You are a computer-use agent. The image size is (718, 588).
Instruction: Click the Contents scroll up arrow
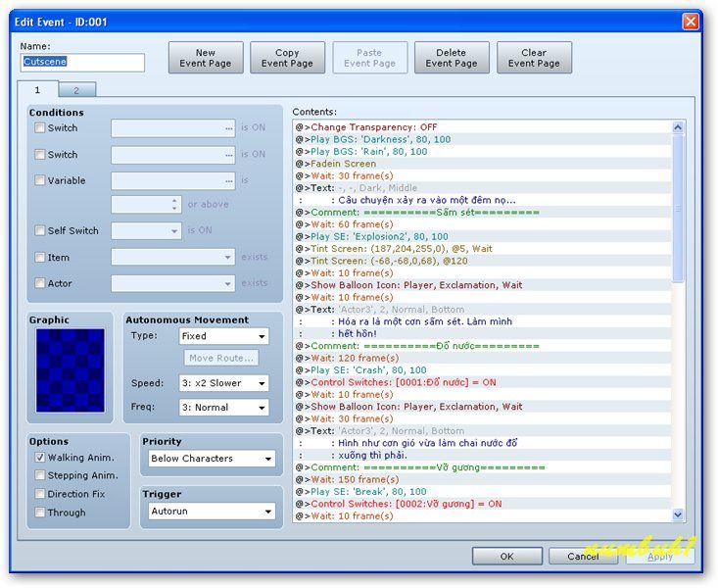[x=678, y=127]
